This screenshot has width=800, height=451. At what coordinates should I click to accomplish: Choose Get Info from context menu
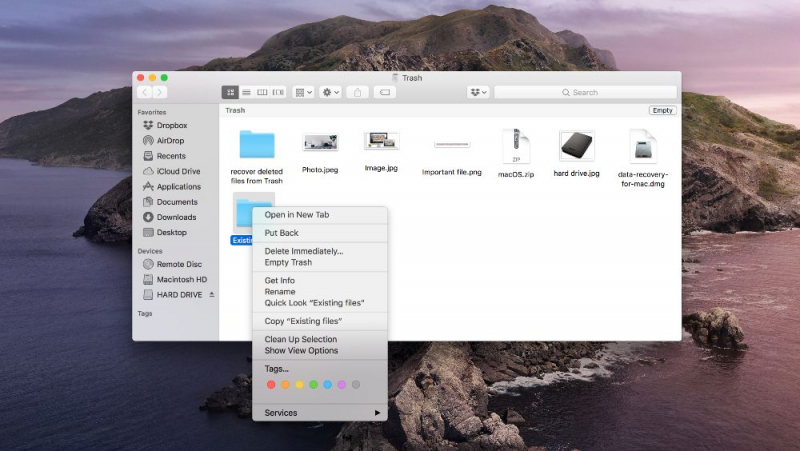tap(279, 281)
